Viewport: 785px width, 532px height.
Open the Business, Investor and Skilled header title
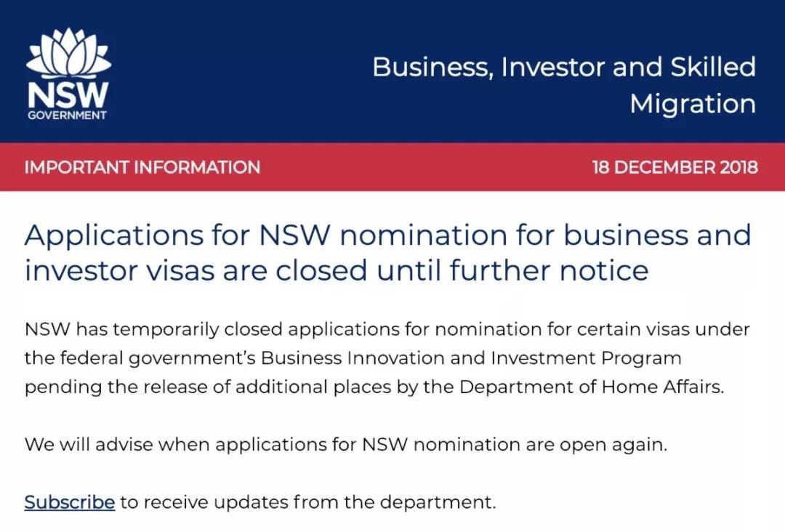tap(563, 67)
